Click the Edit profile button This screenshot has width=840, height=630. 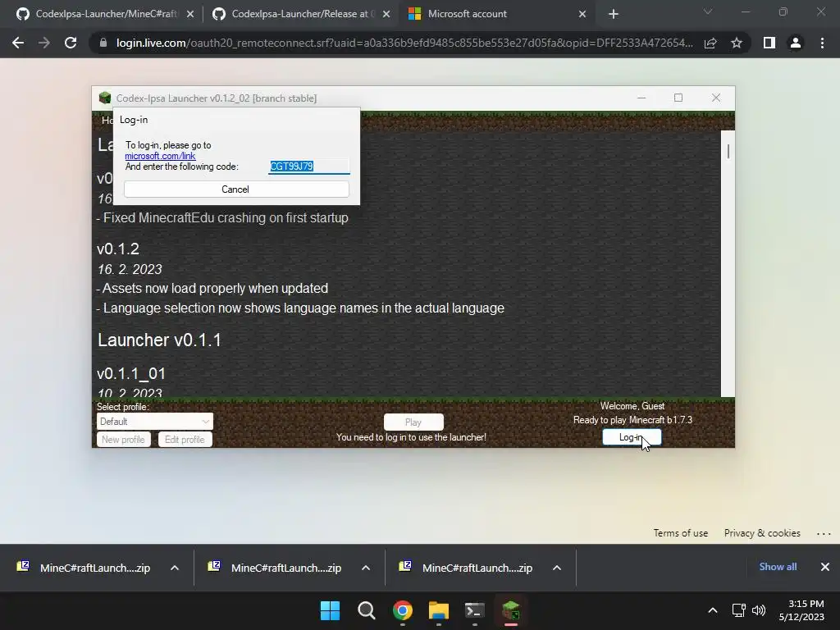click(x=185, y=440)
